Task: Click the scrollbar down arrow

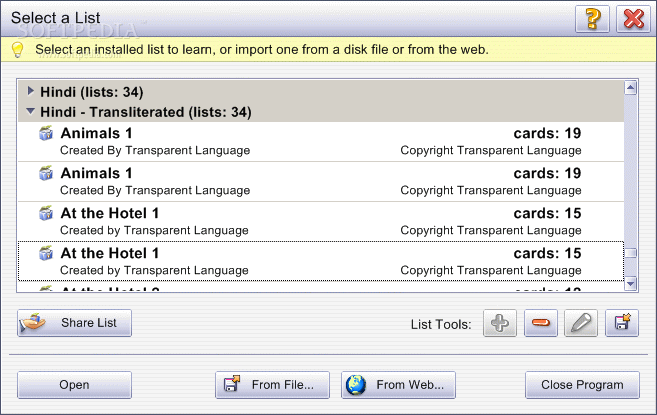Action: click(631, 284)
